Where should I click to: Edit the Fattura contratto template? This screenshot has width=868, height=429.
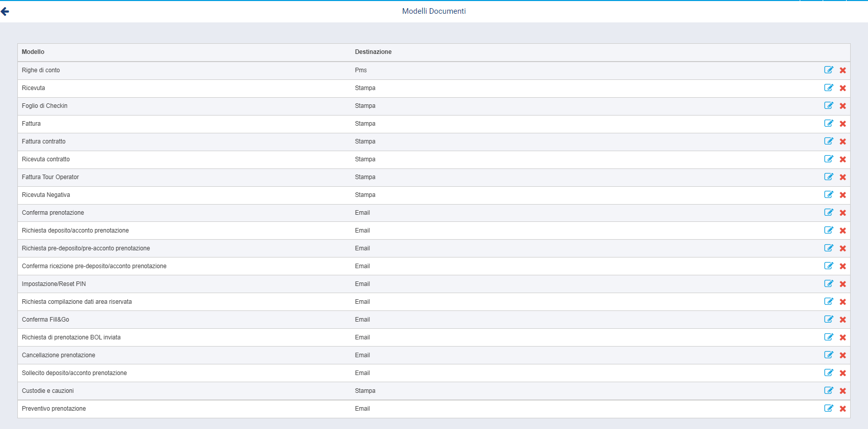[x=829, y=141]
